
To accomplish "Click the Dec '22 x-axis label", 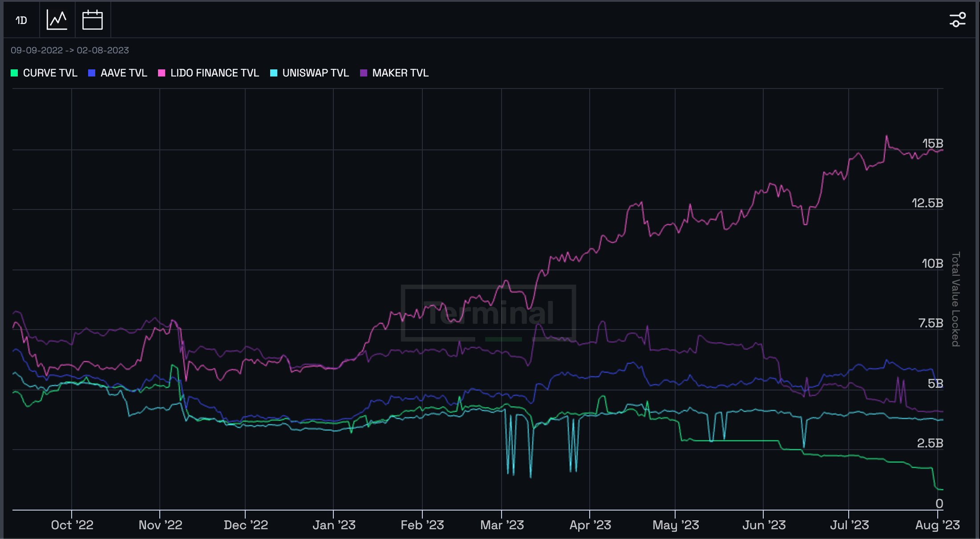I will point(246,525).
